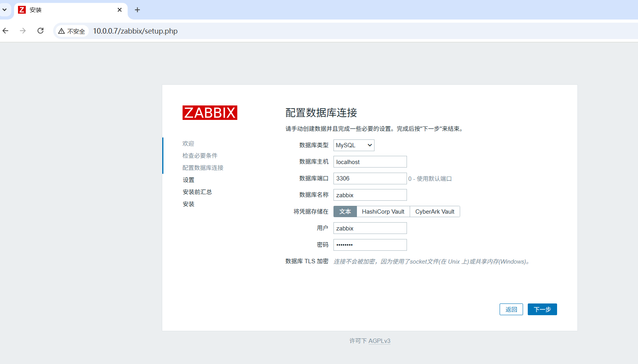638x364 pixels.
Task: Open the tab search chevron in tab strip
Action: 5,10
